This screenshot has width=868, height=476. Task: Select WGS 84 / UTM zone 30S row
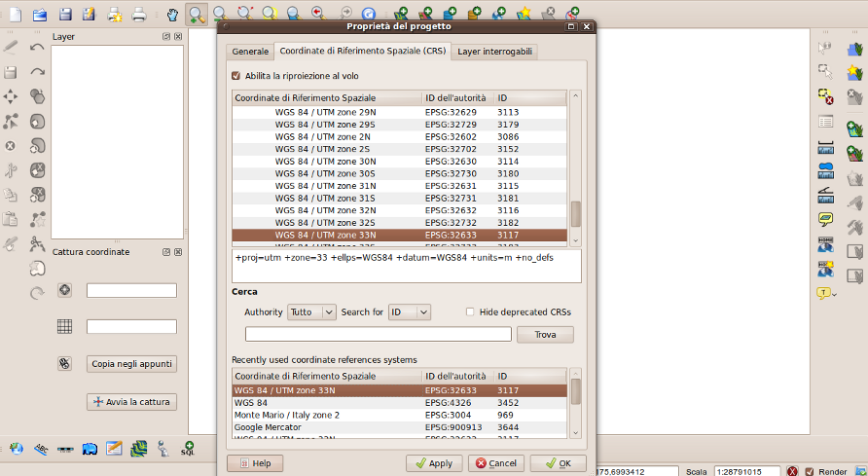(399, 173)
